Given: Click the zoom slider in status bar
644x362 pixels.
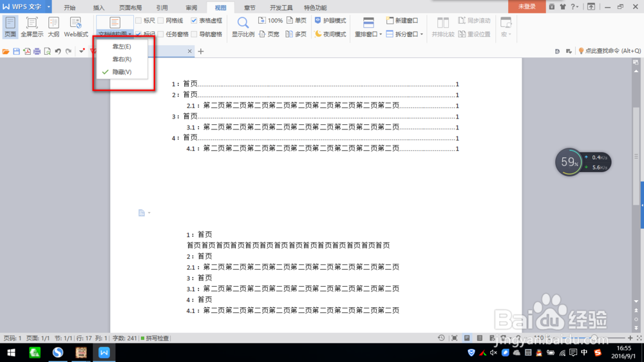Looking at the screenshot, I should tap(594, 338).
